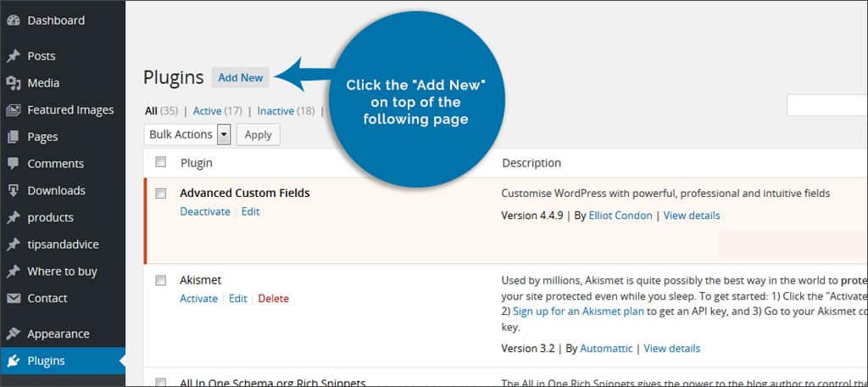Viewport: 868px width, 387px height.
Task: Click Version 3.2 text
Action: pos(527,349)
